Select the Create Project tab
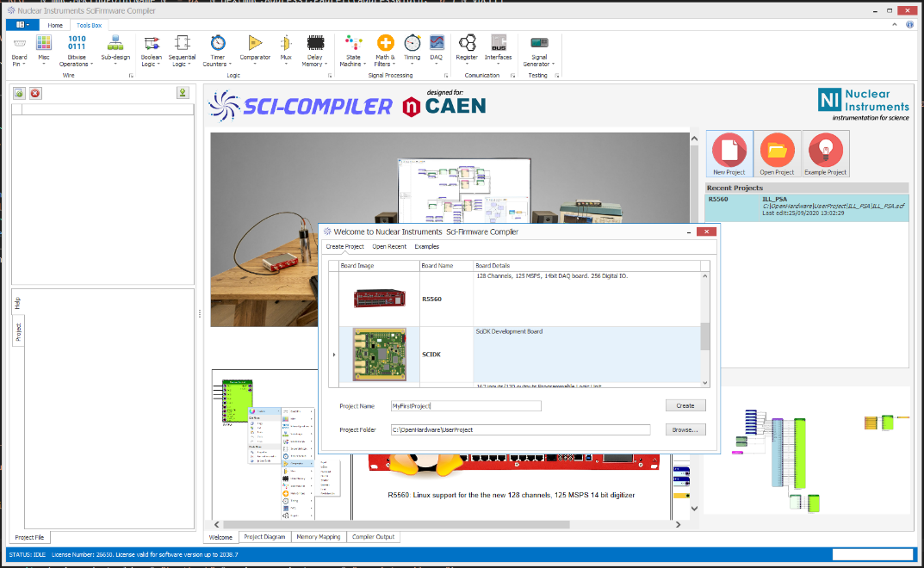This screenshot has width=924, height=568. coord(344,246)
